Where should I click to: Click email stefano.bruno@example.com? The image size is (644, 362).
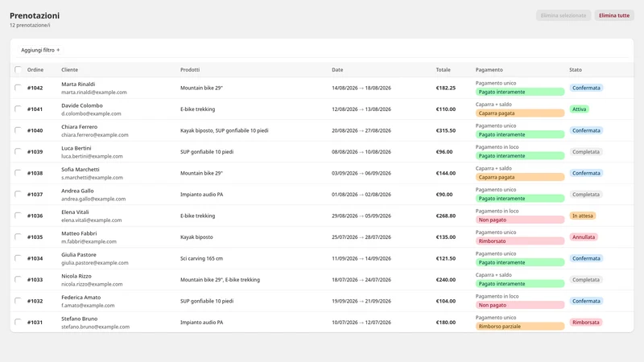(x=95, y=327)
